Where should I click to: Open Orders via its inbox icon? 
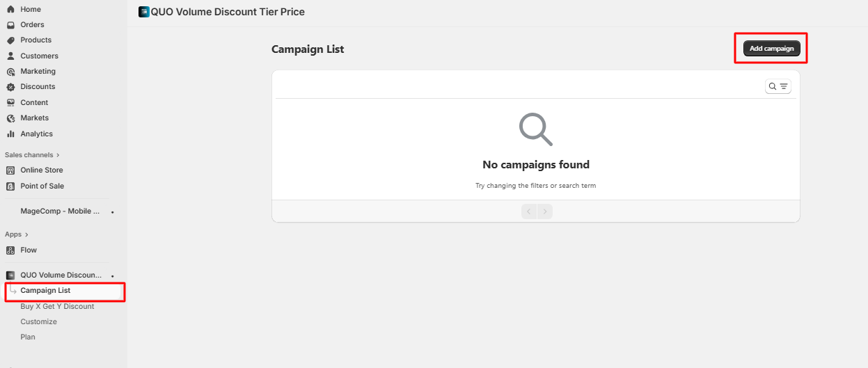tap(10, 25)
